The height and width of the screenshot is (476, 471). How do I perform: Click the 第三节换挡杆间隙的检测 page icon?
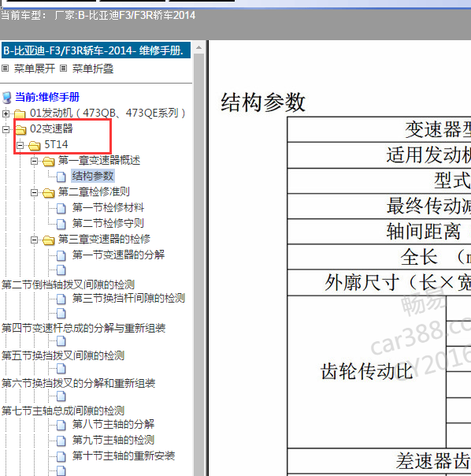(61, 299)
